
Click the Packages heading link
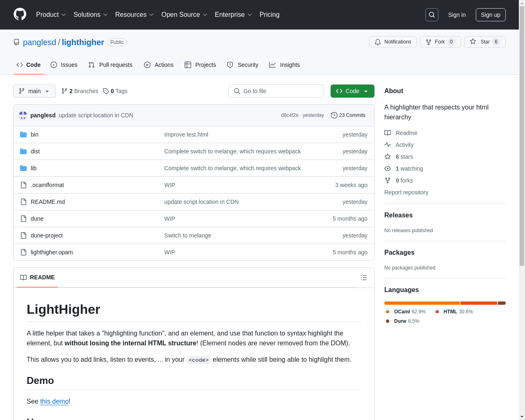coord(399,252)
